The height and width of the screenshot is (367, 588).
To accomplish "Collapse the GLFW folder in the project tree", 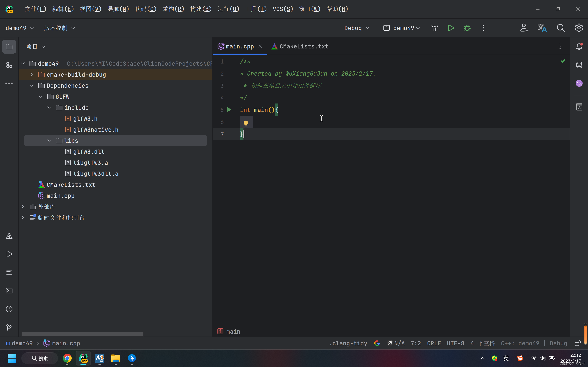I will click(40, 96).
